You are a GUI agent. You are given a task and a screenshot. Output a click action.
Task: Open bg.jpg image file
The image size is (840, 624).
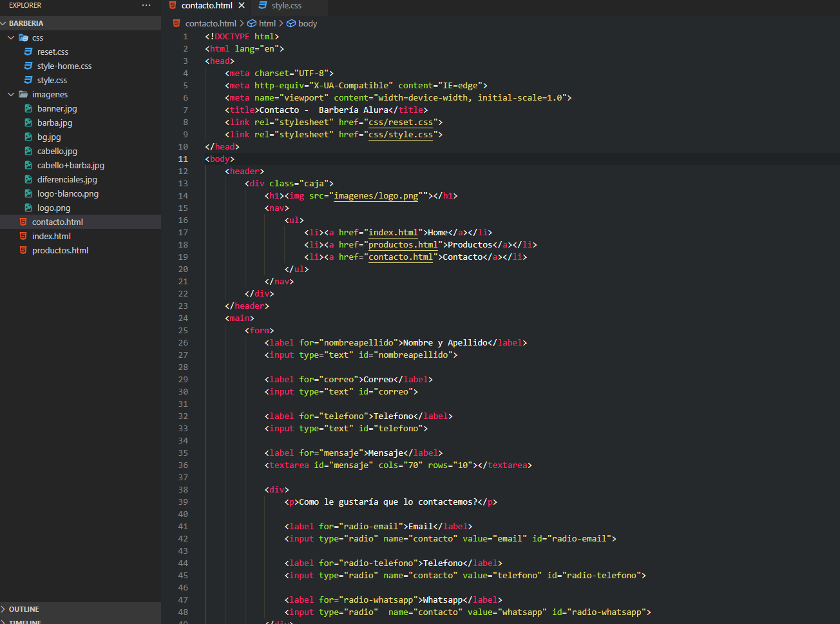(x=49, y=137)
